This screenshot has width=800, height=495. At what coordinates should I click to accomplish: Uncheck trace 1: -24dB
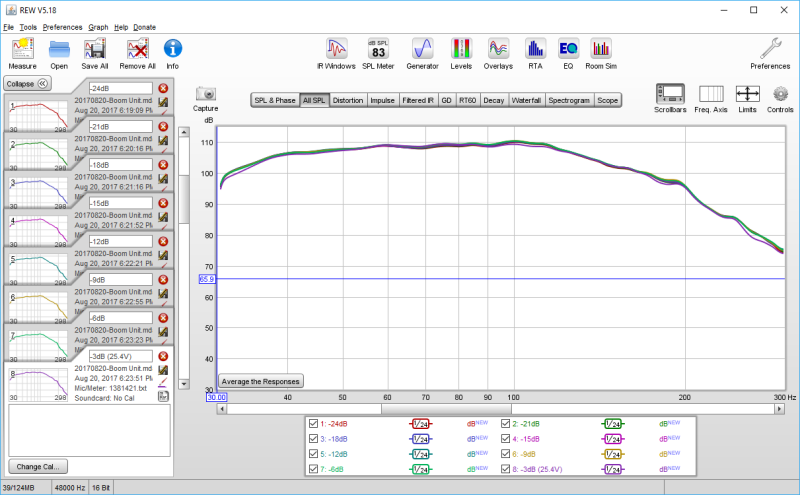pyautogui.click(x=313, y=424)
